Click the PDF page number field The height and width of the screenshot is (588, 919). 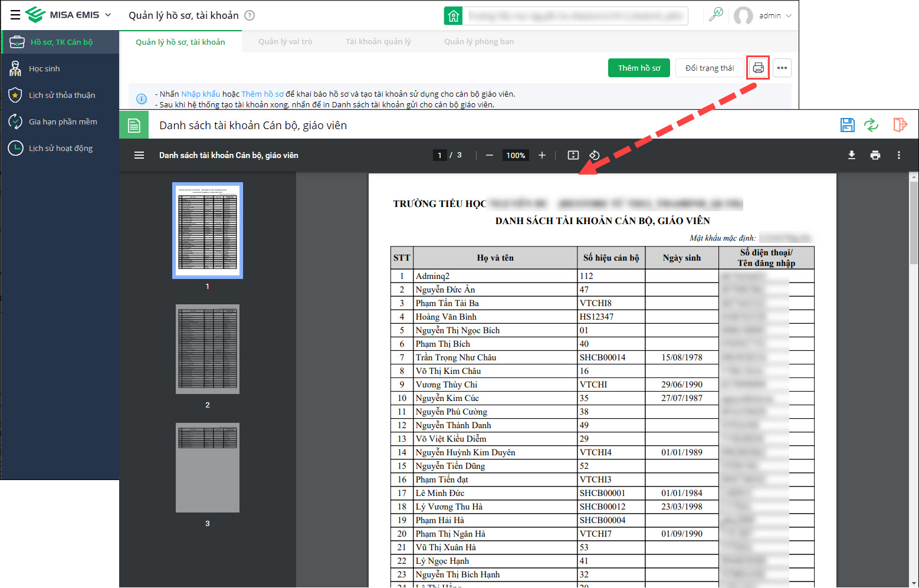click(439, 155)
